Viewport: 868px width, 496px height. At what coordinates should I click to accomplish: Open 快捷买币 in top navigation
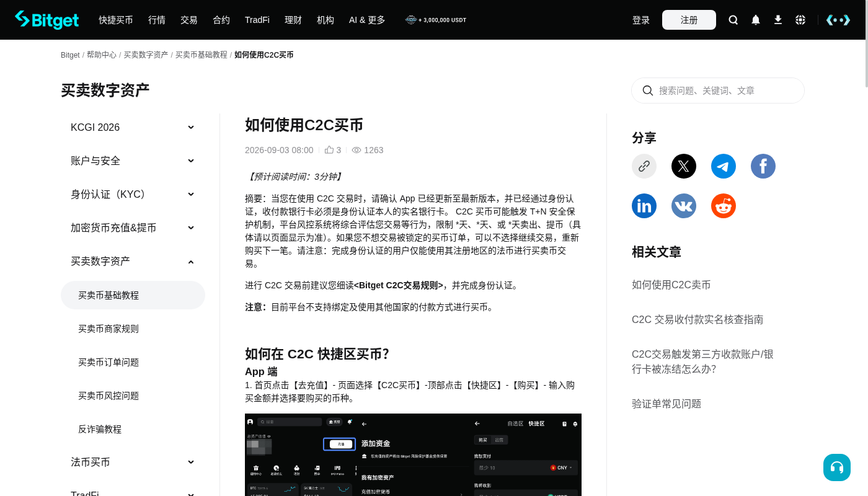pos(116,20)
